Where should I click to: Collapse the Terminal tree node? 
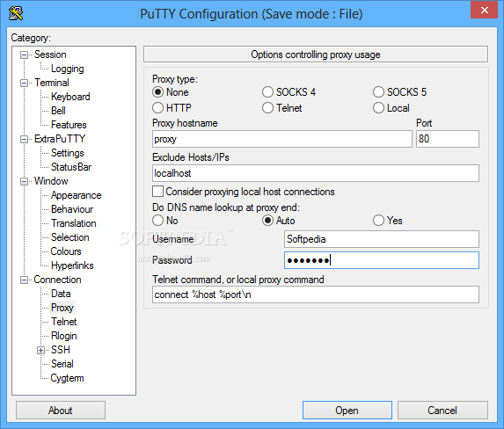(24, 84)
